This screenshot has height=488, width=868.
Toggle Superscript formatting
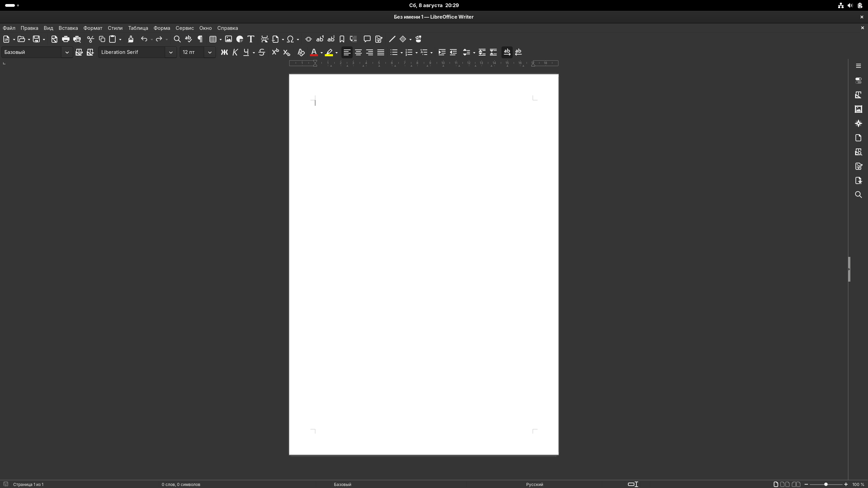[x=275, y=53]
